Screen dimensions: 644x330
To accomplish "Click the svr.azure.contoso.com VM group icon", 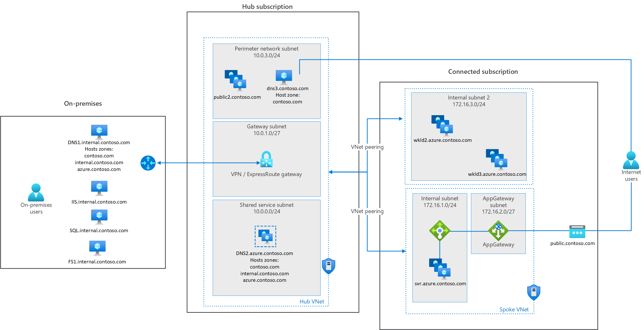I will [x=439, y=269].
